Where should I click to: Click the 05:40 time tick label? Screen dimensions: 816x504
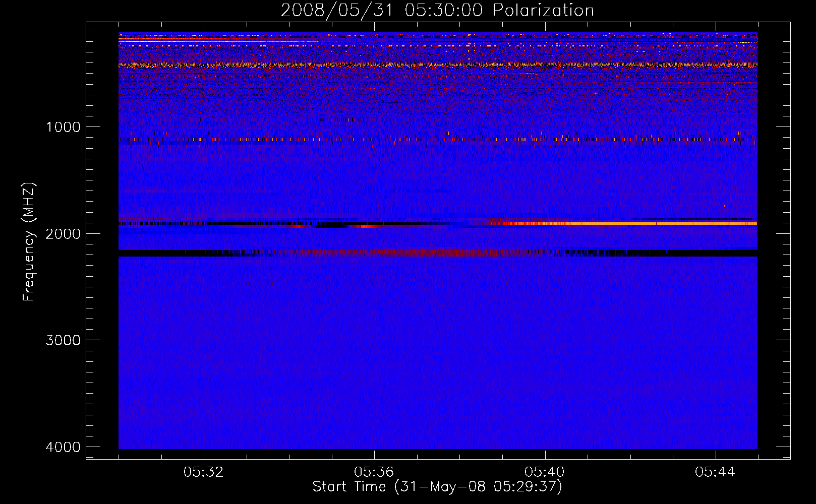pyautogui.click(x=545, y=472)
